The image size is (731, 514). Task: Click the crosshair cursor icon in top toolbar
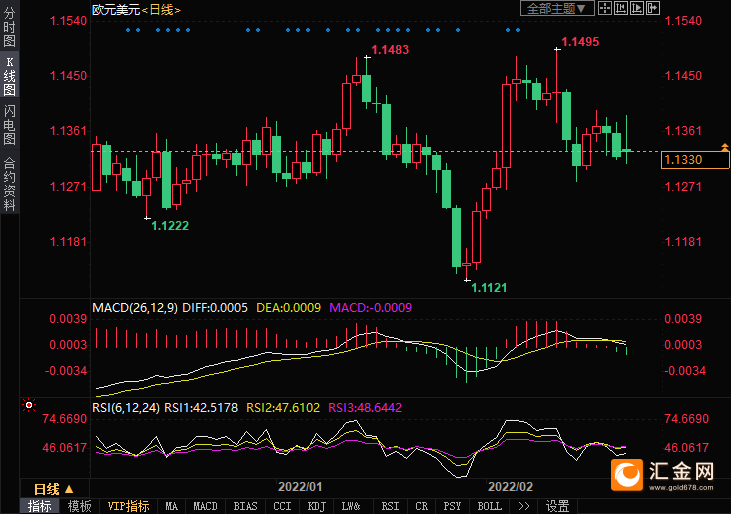click(x=606, y=8)
